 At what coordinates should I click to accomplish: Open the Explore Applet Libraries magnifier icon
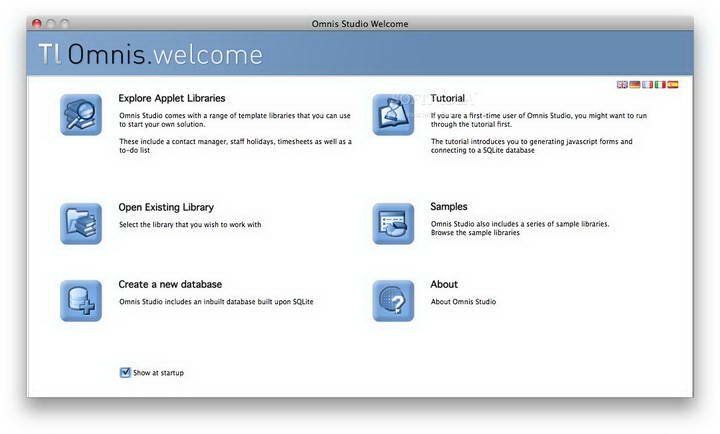[81, 115]
